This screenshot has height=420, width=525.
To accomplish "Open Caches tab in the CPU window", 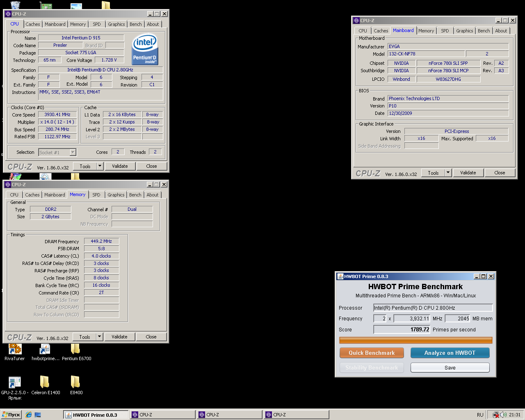I will tap(33, 24).
